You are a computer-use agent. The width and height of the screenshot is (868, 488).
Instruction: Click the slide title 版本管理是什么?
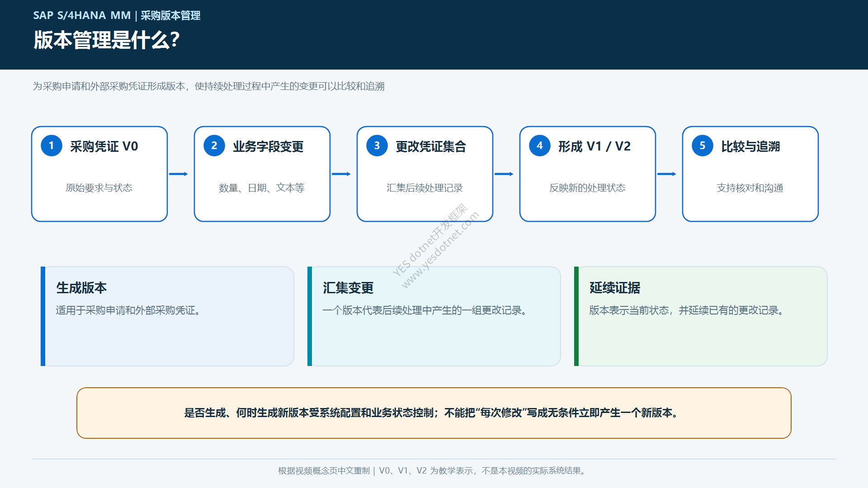pos(107,40)
